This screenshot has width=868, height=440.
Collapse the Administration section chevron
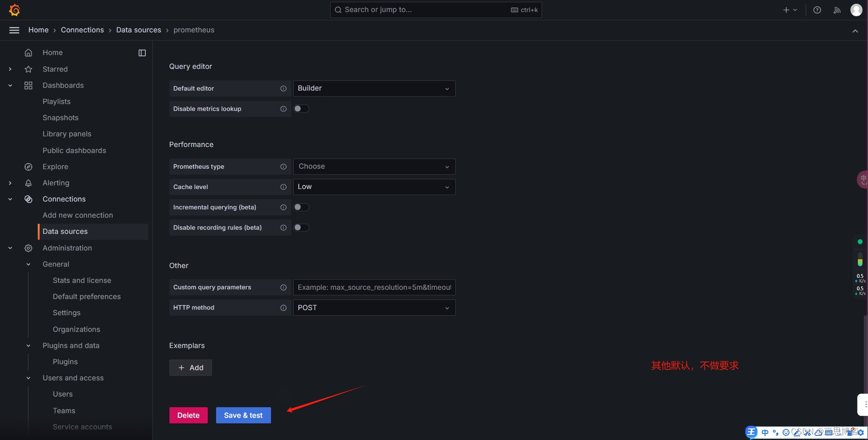[x=10, y=248]
